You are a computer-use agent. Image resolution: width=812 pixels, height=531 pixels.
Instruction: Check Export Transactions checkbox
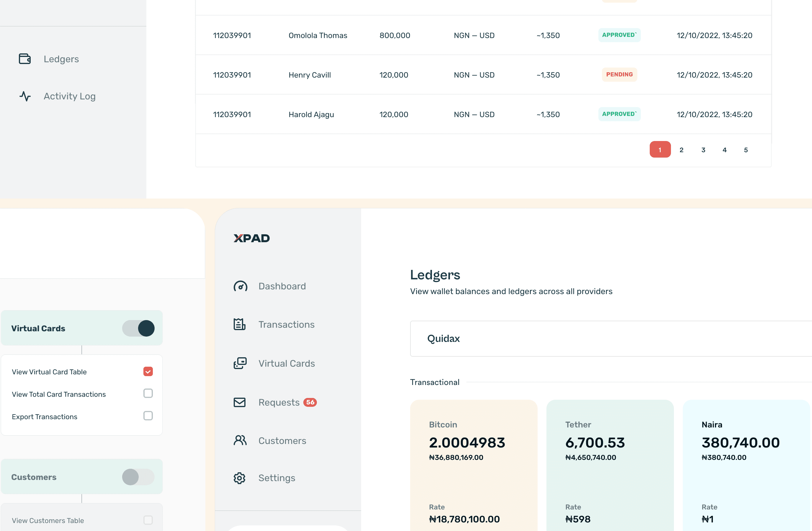click(x=148, y=416)
